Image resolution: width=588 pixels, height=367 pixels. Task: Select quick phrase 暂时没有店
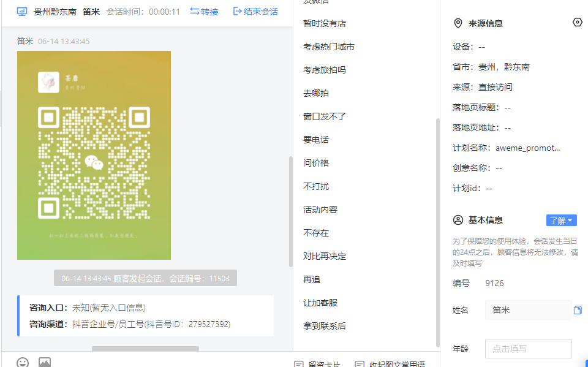[x=325, y=23]
